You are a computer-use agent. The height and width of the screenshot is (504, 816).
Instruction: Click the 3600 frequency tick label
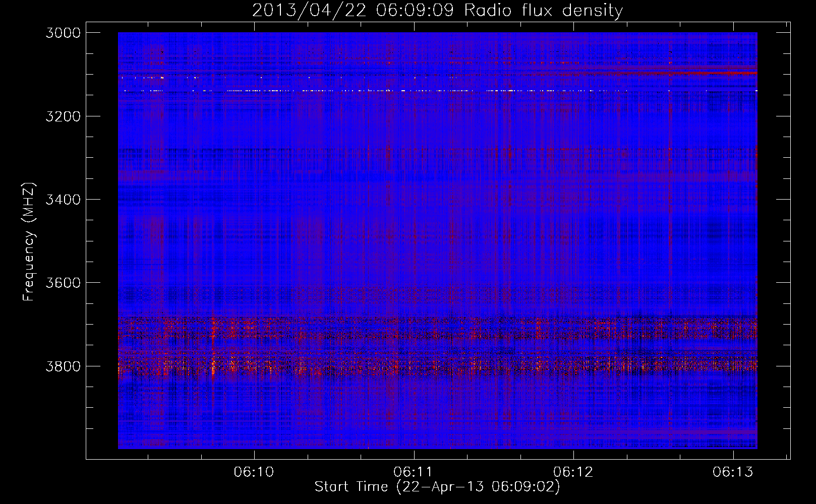point(63,283)
